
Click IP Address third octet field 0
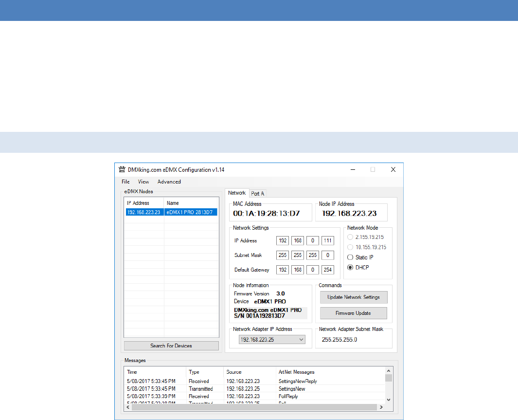(313, 240)
